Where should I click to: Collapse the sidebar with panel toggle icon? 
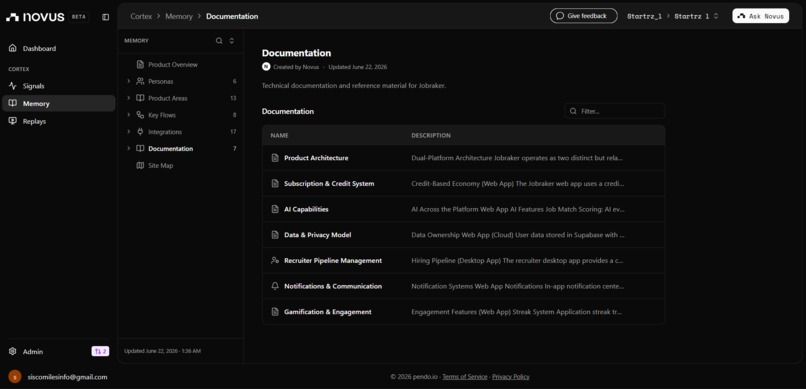tap(105, 17)
